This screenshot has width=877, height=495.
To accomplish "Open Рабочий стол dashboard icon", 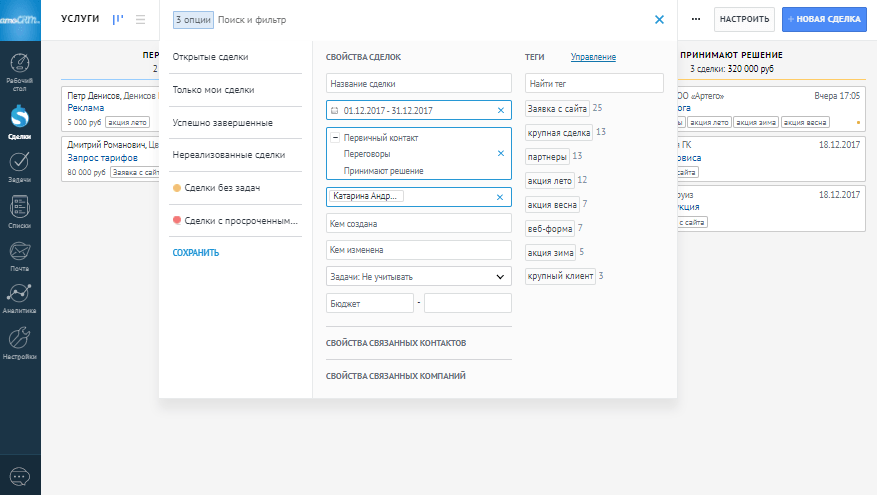I will pos(20,68).
